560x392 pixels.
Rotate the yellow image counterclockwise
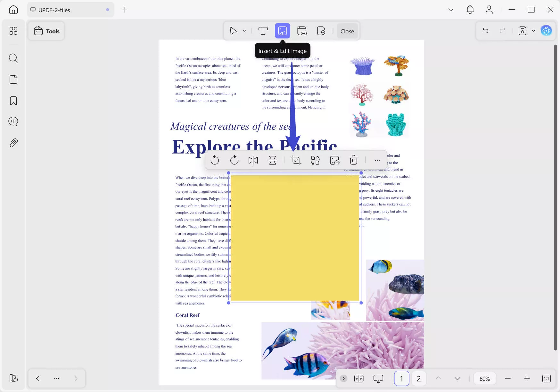click(215, 160)
